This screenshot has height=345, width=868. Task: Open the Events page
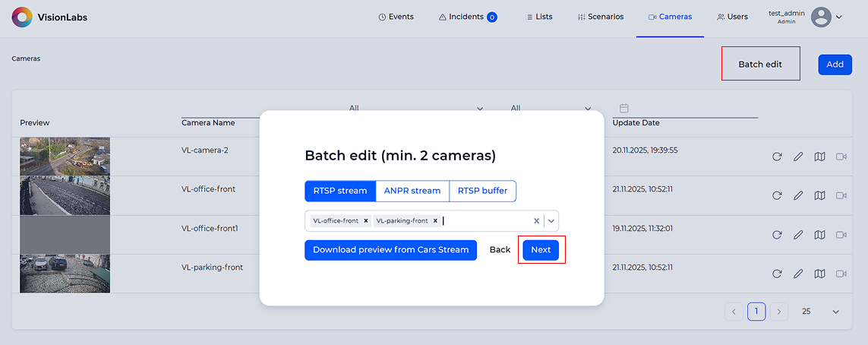[396, 17]
